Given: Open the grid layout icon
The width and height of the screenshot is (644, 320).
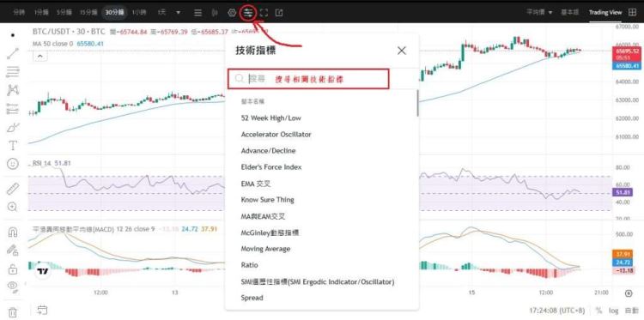Looking at the screenshot, I should pos(632,12).
